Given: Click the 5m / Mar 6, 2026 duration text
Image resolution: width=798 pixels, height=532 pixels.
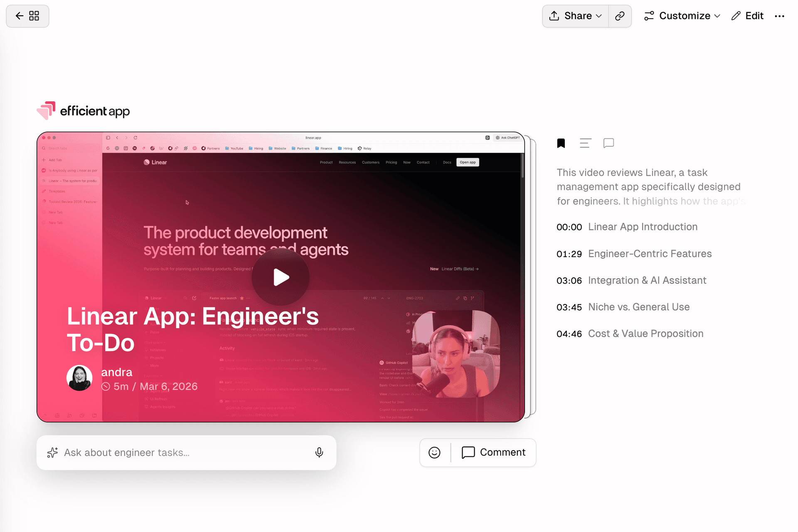Looking at the screenshot, I should (x=150, y=387).
